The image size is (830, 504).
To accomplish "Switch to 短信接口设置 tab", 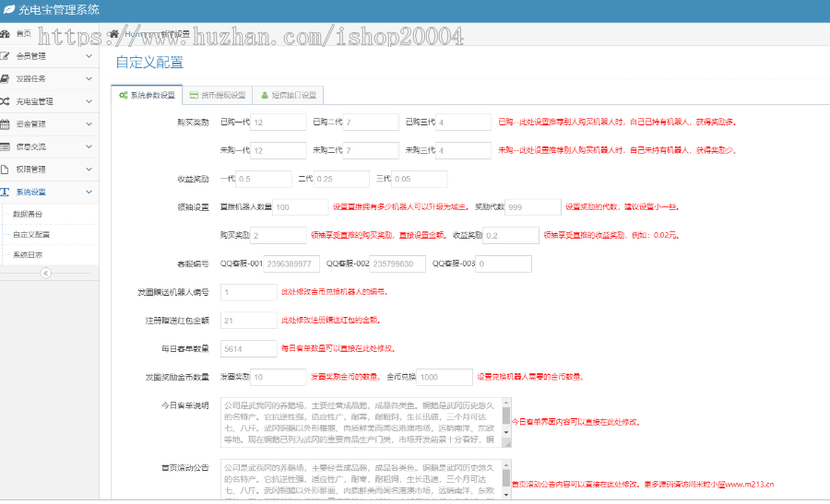I will tap(288, 95).
